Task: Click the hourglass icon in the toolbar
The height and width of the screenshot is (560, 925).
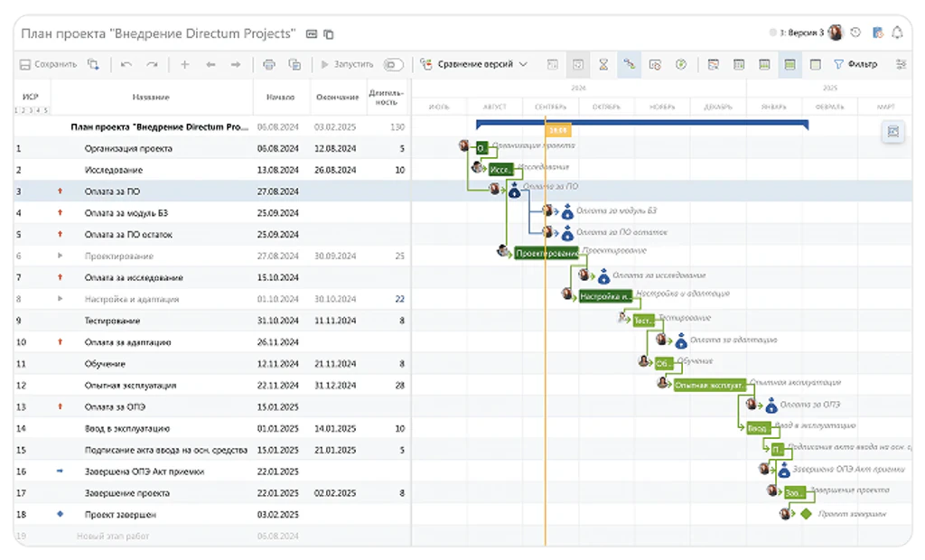Action: (x=603, y=64)
